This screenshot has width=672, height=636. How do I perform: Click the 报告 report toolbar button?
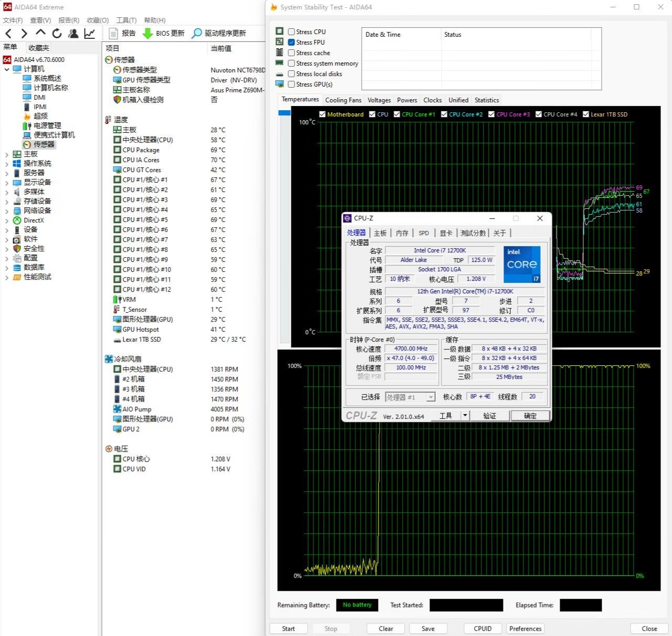click(122, 33)
